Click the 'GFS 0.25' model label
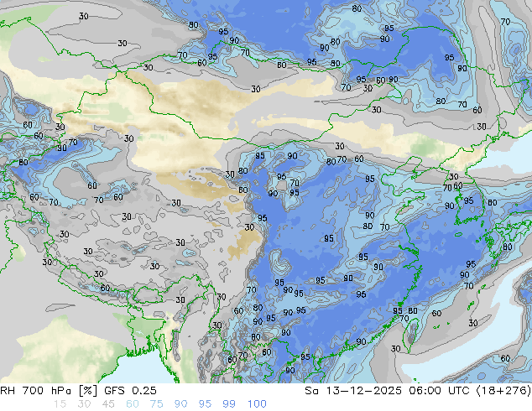 (130, 391)
